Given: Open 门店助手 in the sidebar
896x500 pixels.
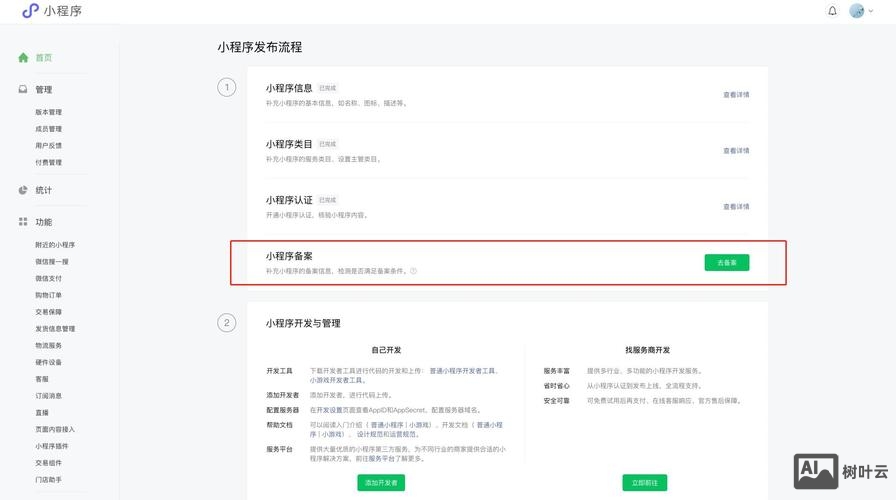Looking at the screenshot, I should click(x=49, y=479).
